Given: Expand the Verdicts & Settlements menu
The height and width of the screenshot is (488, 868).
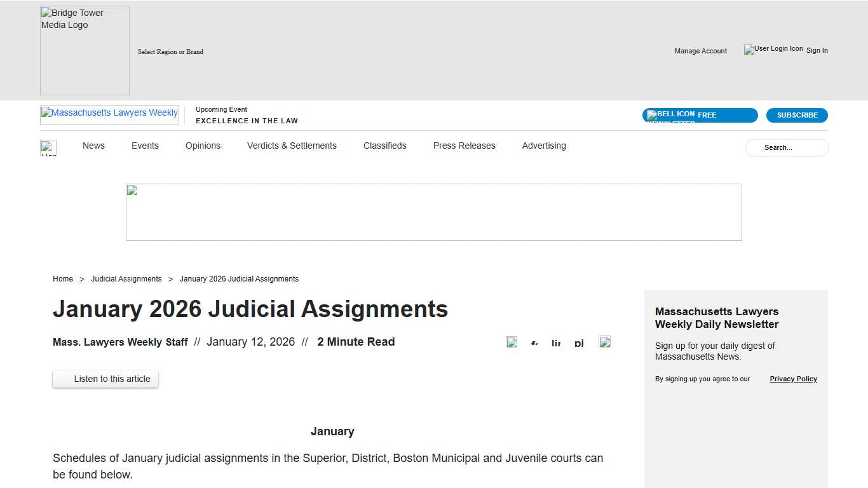Looking at the screenshot, I should tap(292, 146).
